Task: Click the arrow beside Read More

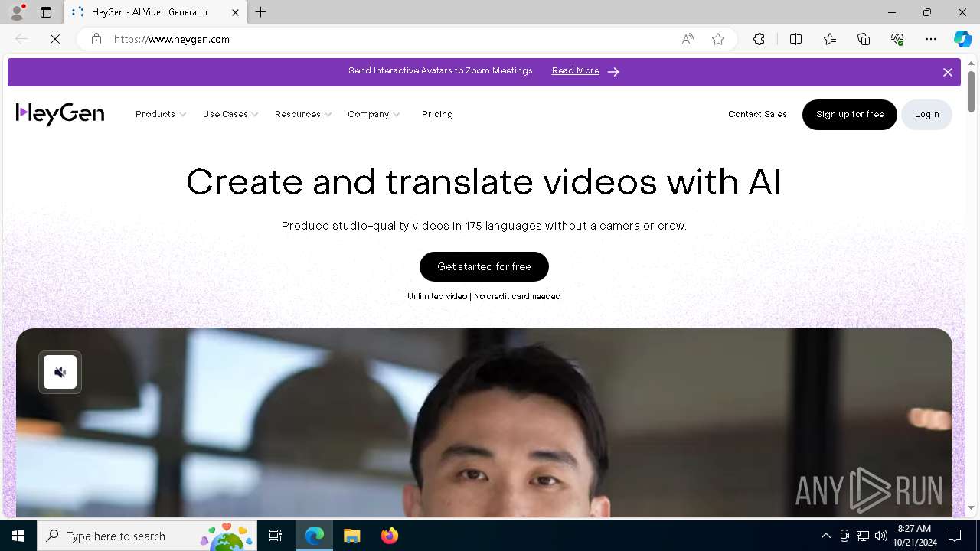Action: [x=612, y=72]
